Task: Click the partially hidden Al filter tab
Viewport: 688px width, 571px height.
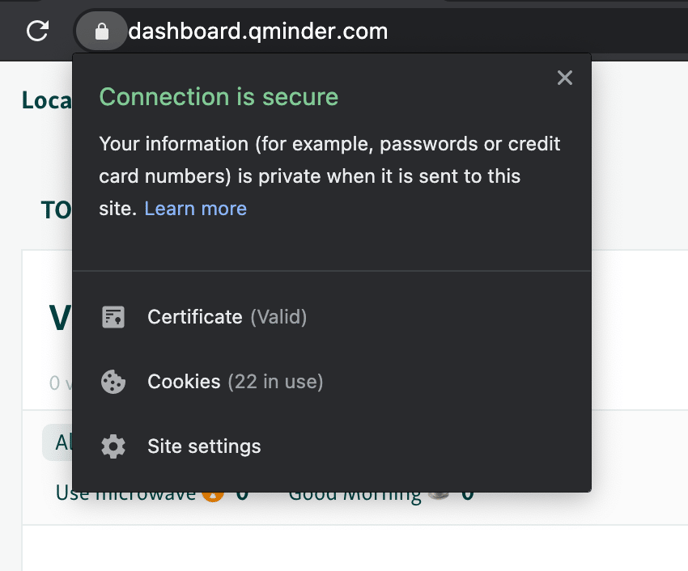Action: pyautogui.click(x=58, y=442)
